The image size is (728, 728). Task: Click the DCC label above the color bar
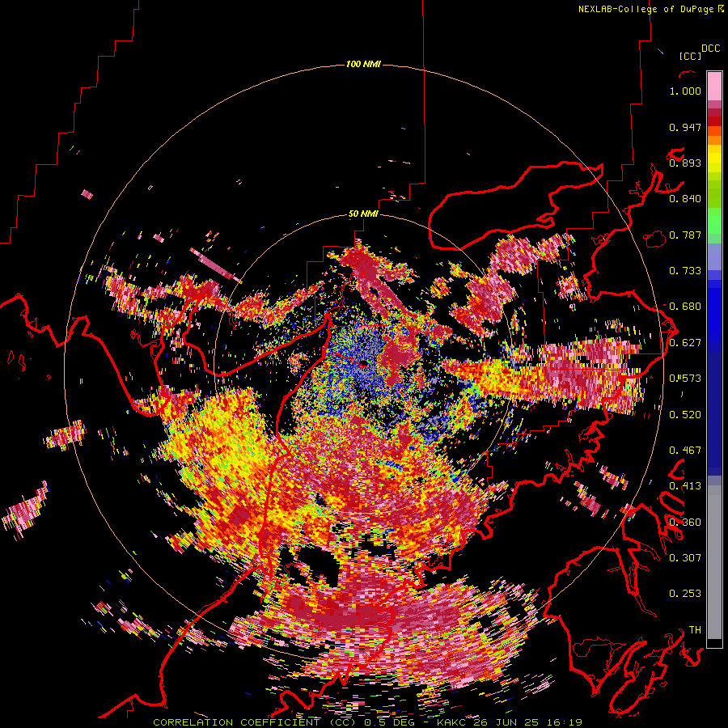(x=710, y=49)
